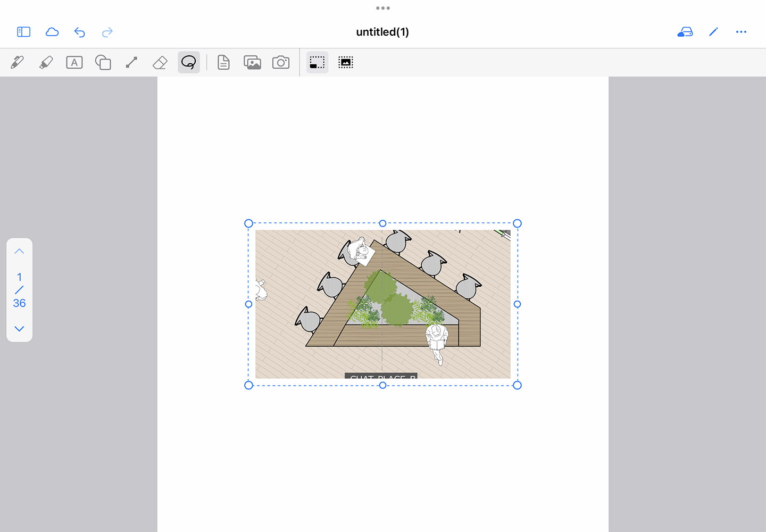Open the photo library insert icon
Screen dimensions: 766x532
252,62
